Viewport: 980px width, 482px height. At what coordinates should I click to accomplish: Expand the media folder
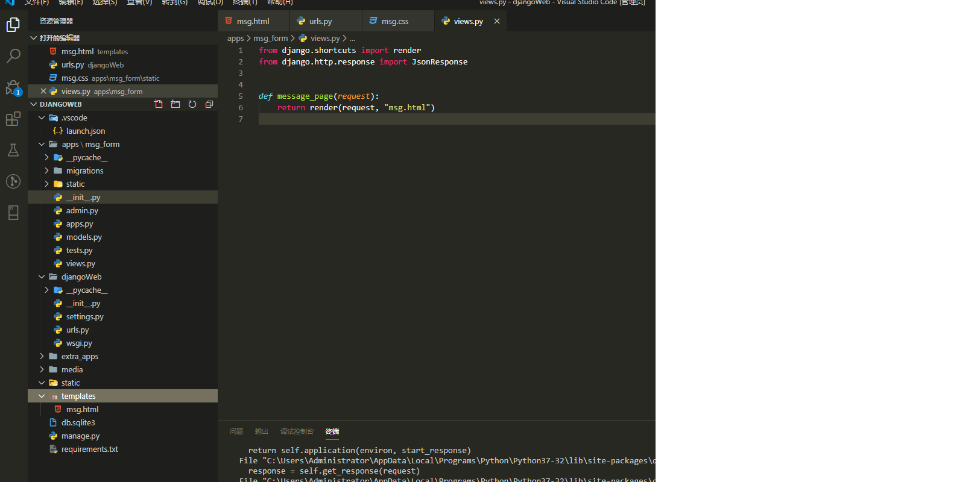point(122,369)
